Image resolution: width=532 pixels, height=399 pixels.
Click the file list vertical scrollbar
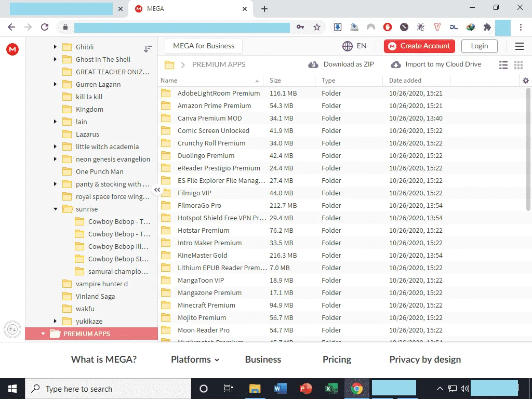coord(528,149)
